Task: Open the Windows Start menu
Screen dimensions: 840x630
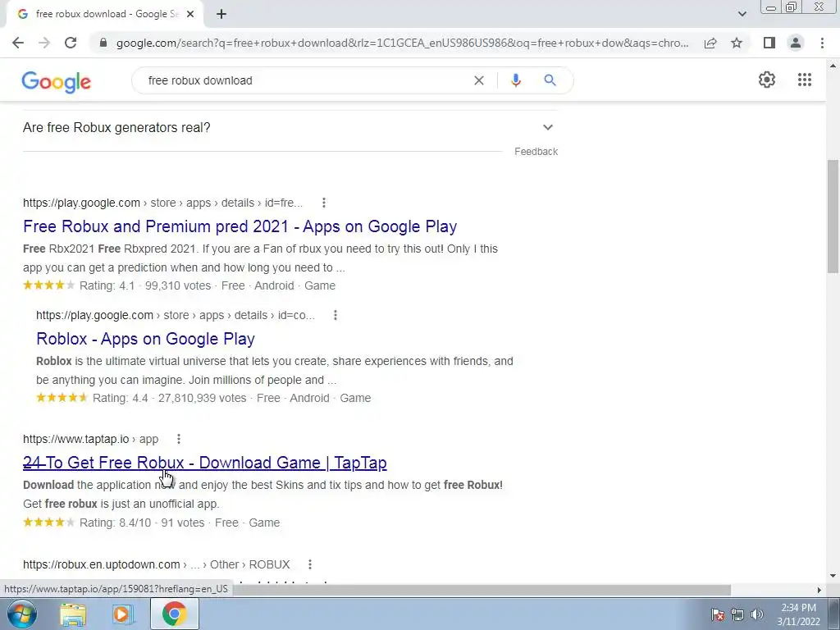Action: 22,614
